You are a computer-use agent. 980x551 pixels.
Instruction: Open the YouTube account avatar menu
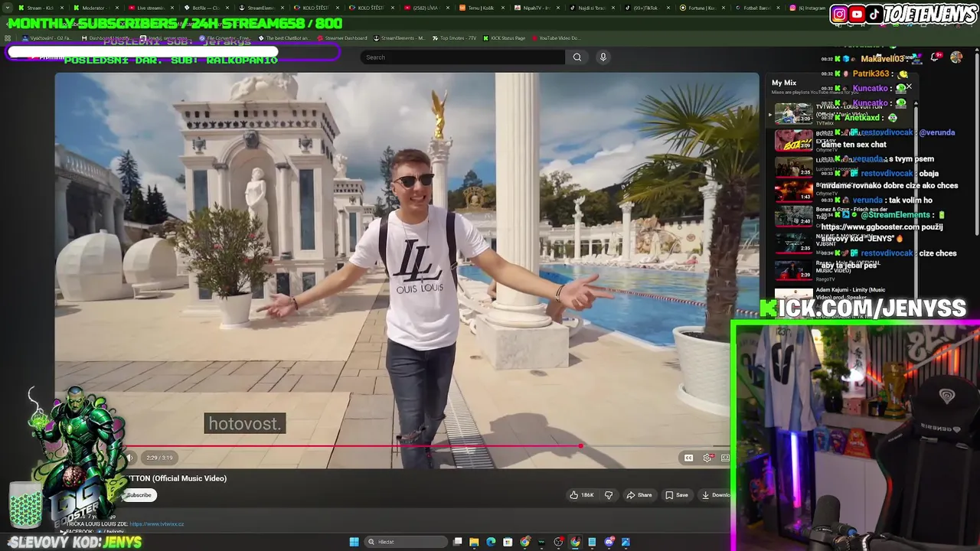tap(956, 57)
